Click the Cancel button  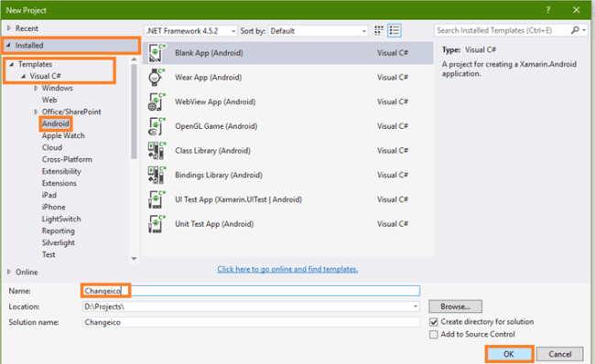[559, 354]
